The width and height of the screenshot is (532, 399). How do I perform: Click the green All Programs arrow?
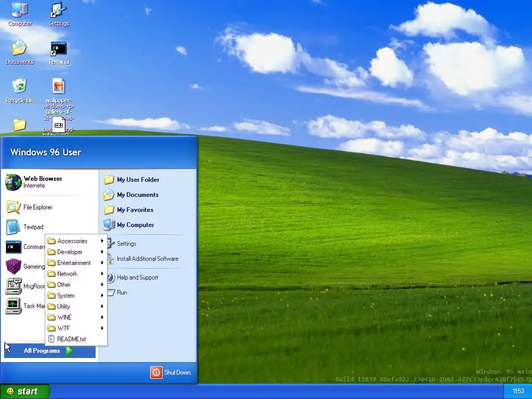point(69,351)
